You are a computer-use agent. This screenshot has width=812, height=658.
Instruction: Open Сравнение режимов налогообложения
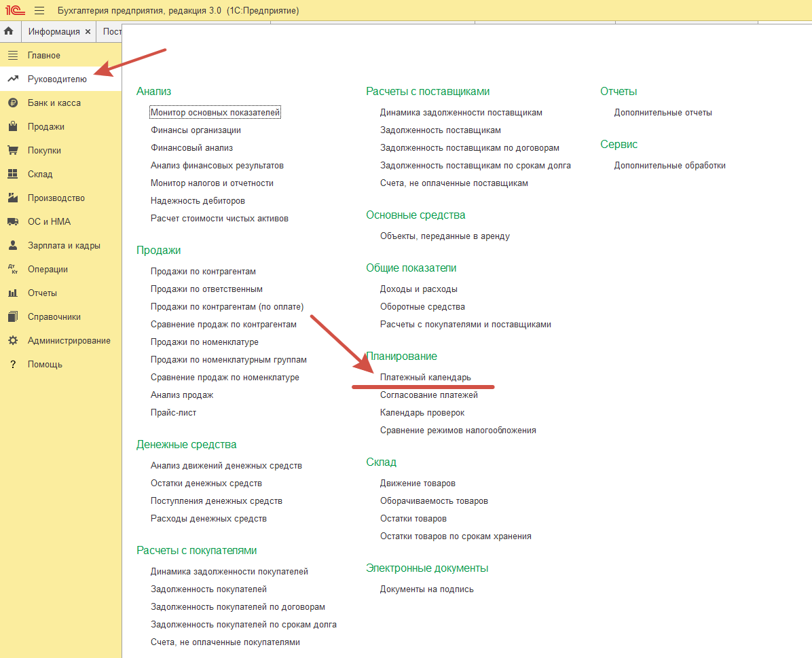pos(458,430)
